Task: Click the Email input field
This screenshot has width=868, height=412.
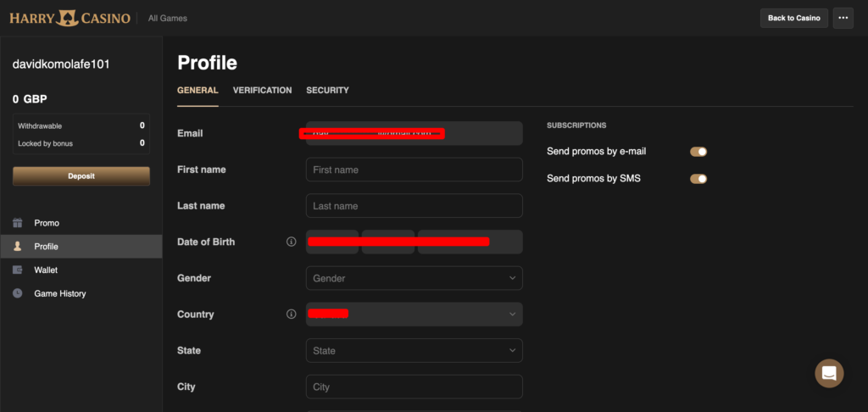Action: coord(414,133)
